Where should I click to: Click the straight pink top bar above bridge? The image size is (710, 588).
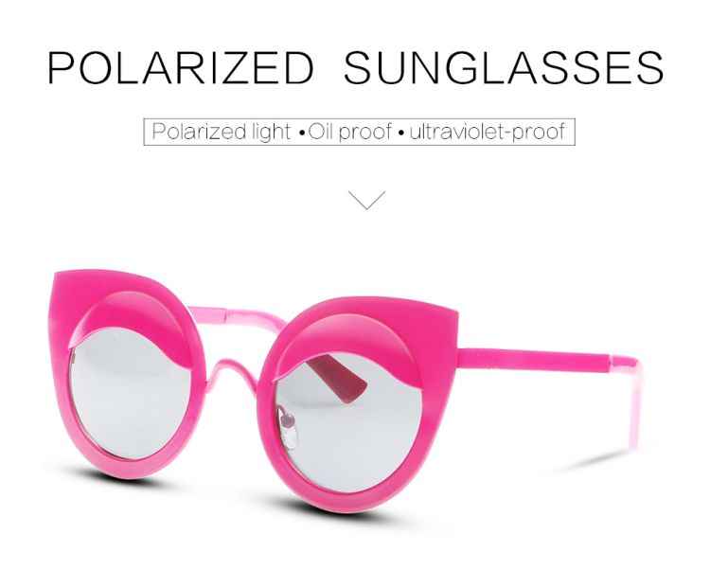pyautogui.click(x=236, y=315)
